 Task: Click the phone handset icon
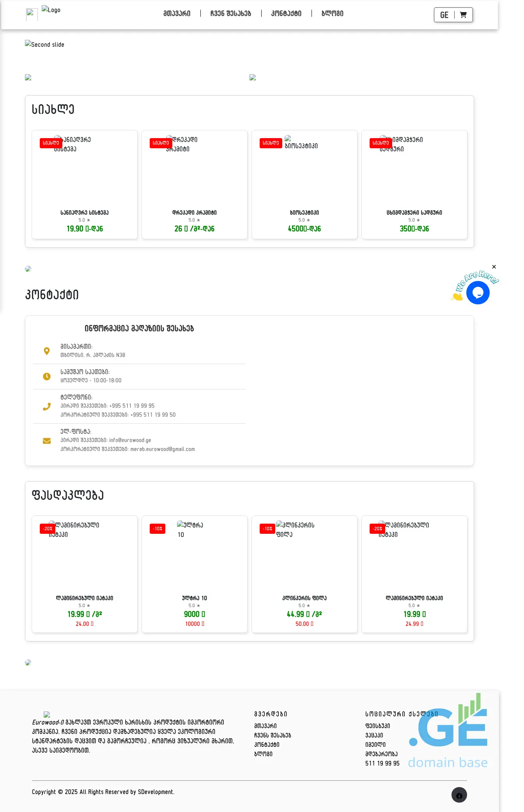pyautogui.click(x=47, y=407)
